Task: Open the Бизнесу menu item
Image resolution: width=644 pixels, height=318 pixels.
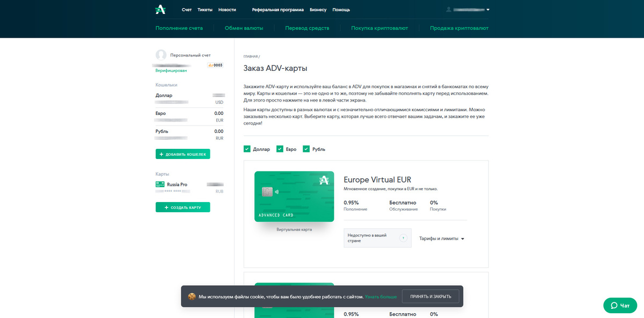Action: click(318, 10)
